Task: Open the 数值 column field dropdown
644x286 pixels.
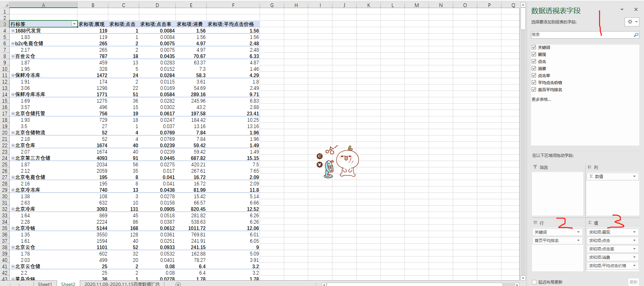Action: tap(634, 176)
